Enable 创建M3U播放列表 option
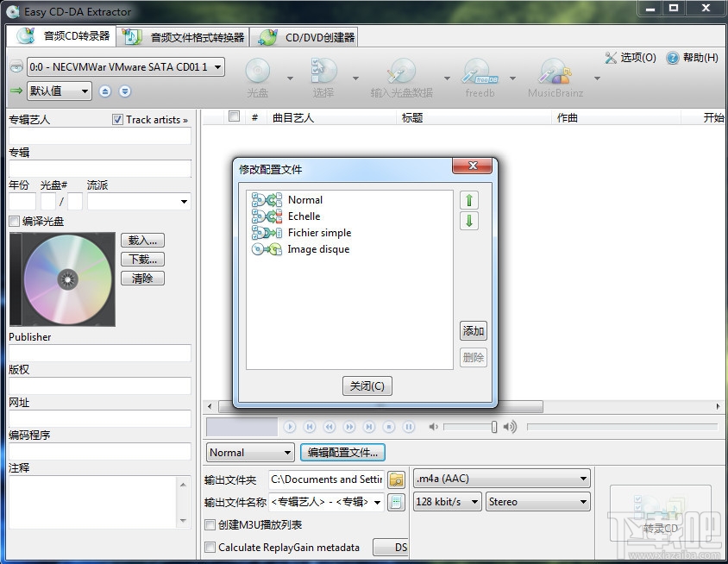The height and width of the screenshot is (564, 728). click(x=209, y=525)
